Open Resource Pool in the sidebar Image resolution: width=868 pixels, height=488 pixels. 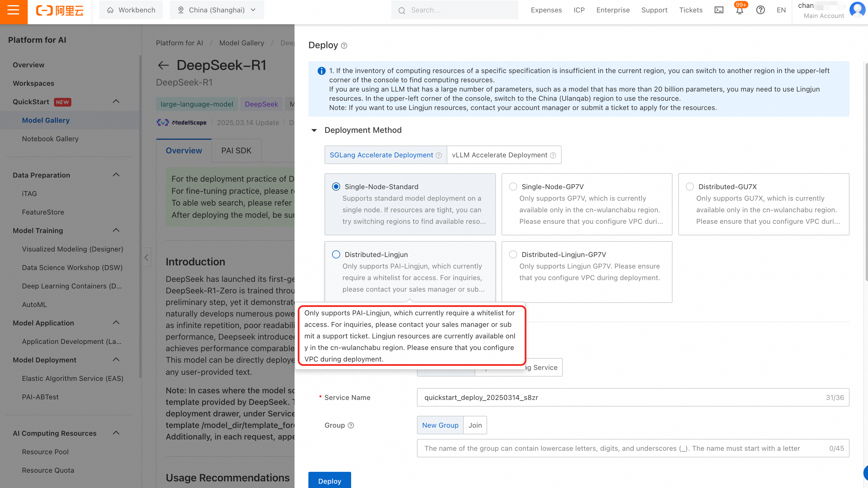pyautogui.click(x=45, y=452)
